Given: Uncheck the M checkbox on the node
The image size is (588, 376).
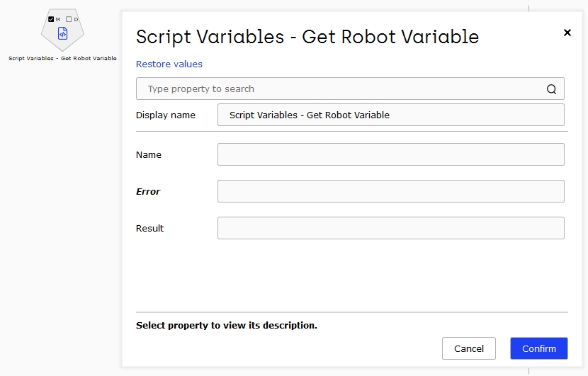Looking at the screenshot, I should point(51,19).
